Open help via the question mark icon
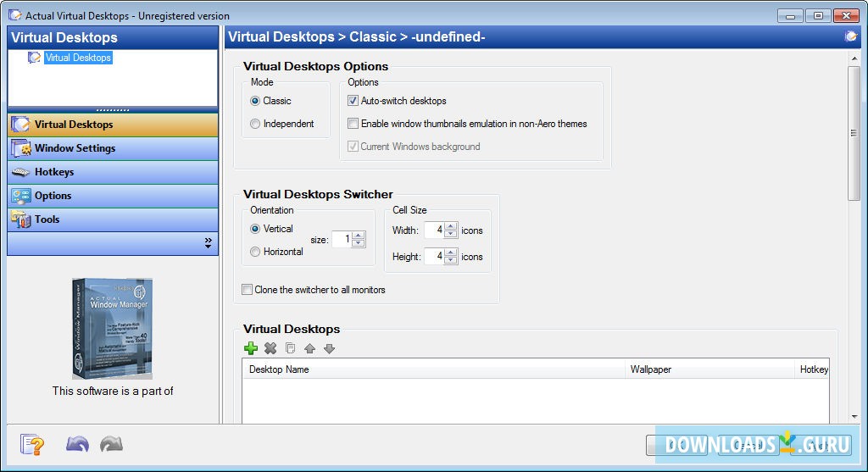The width and height of the screenshot is (868, 472). [32, 444]
